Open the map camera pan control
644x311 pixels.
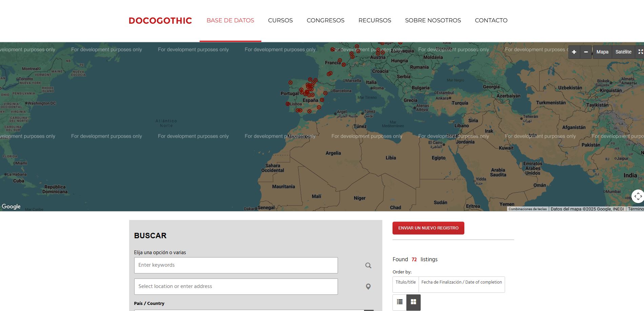click(x=638, y=196)
